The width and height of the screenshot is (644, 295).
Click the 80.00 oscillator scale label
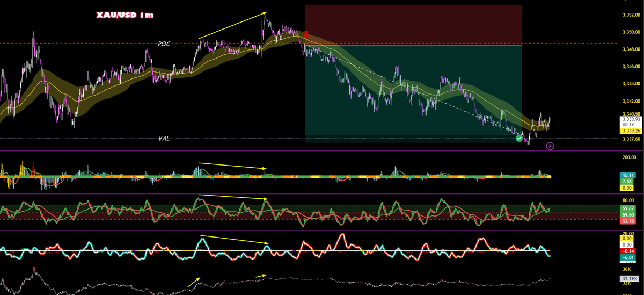tap(628, 200)
